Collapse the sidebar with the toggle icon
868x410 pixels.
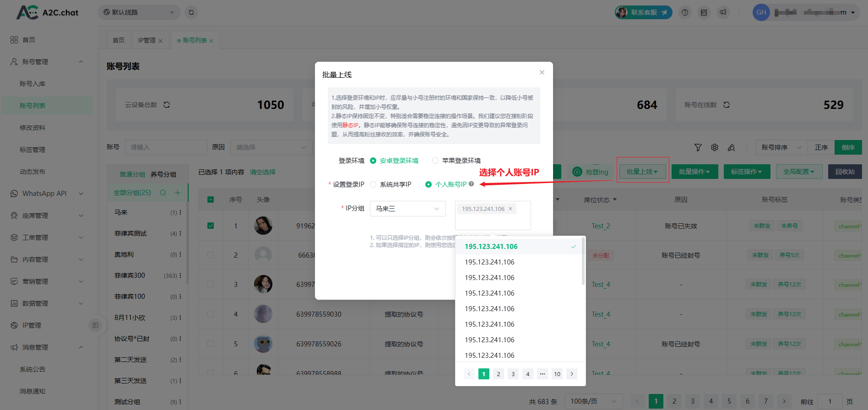[95, 325]
